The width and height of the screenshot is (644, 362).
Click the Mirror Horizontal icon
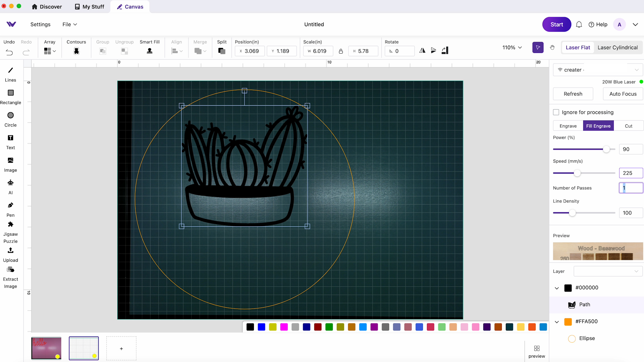pos(422,50)
